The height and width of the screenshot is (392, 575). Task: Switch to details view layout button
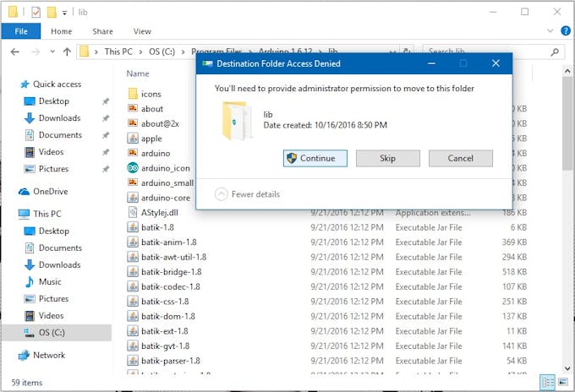[x=547, y=383]
